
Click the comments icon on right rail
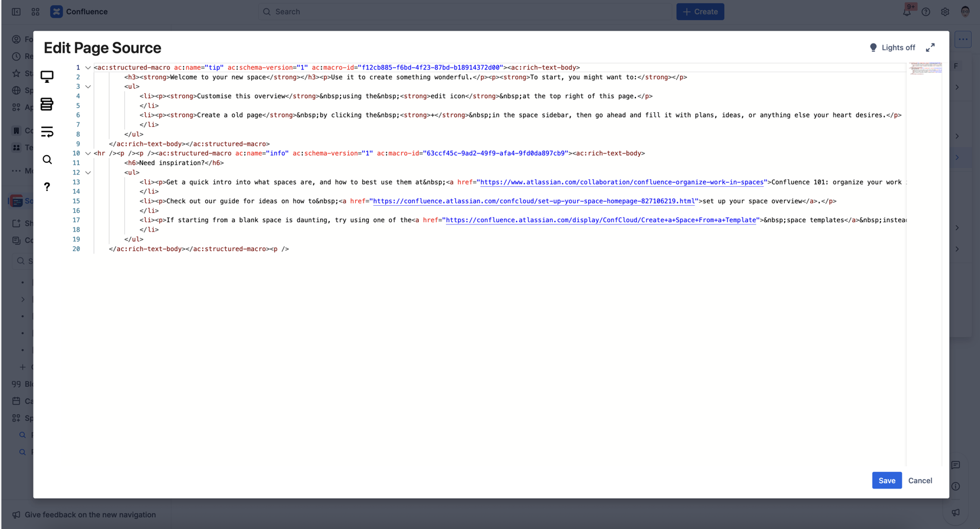click(x=956, y=465)
